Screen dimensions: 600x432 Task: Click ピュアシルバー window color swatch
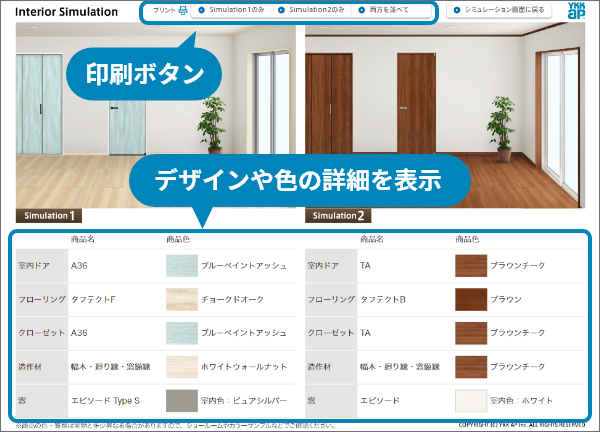pos(182,401)
